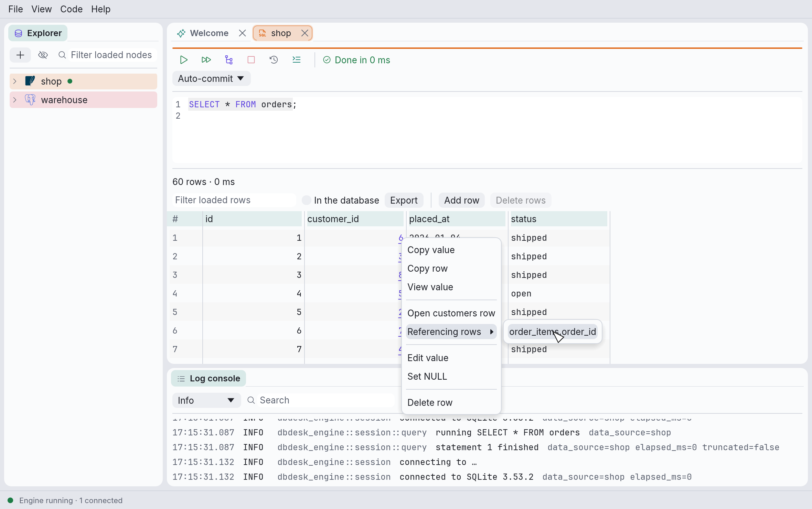The width and height of the screenshot is (812, 509).
Task: Click the Delete rows button
Action: (521, 200)
